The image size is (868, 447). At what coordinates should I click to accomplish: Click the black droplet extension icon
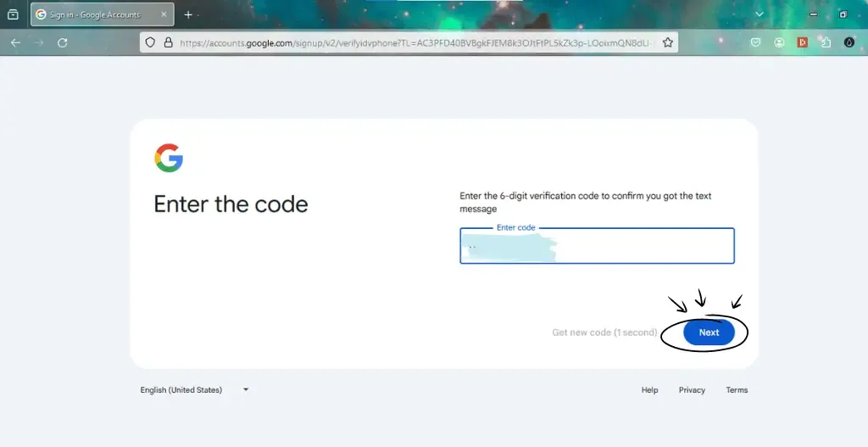(849, 42)
